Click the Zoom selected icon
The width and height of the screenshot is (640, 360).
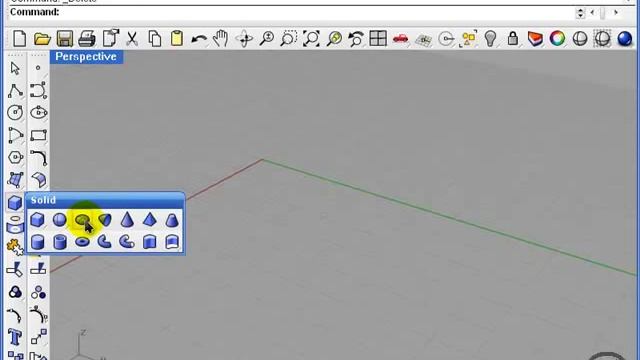pos(334,39)
